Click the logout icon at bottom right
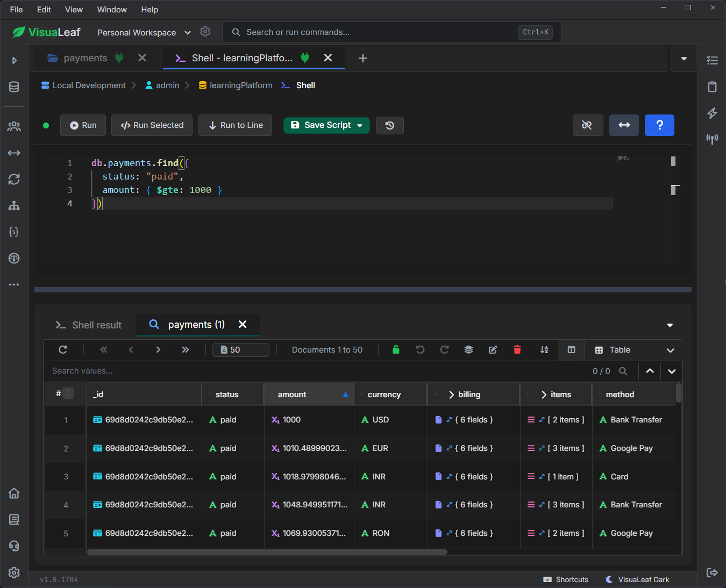Screen dimensions: 726x588 pos(712,572)
